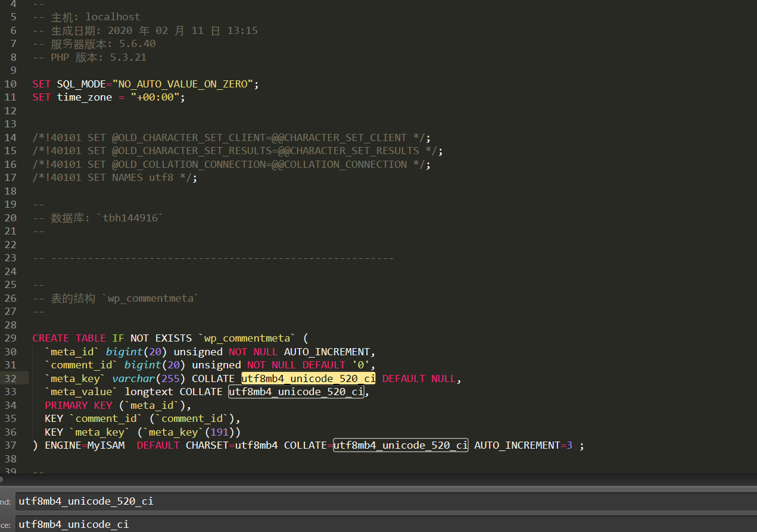This screenshot has width=757, height=532.
Task: Click the horizontal scrollbar handle
Action: tap(2, 478)
